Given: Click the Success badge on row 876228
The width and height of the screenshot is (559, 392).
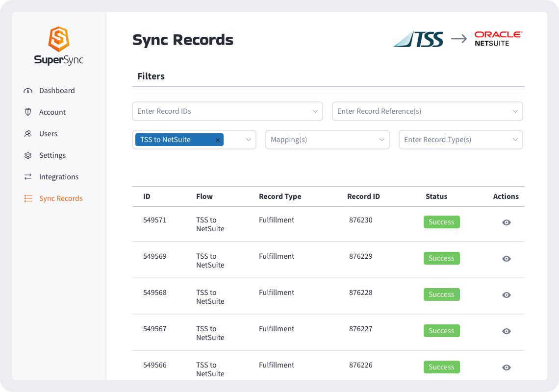Looking at the screenshot, I should coord(441,294).
